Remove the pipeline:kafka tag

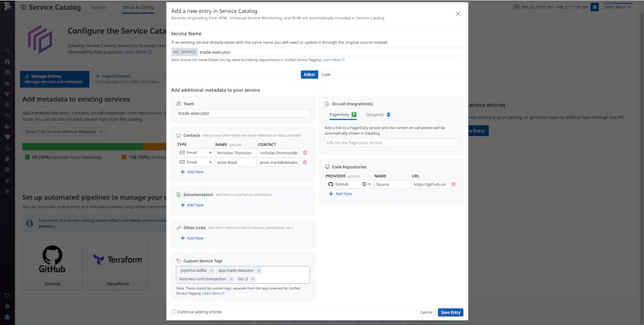tap(211, 270)
